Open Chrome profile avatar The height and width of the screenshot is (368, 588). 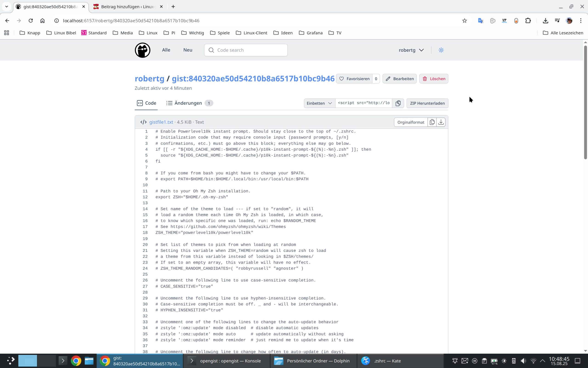pyautogui.click(x=569, y=21)
